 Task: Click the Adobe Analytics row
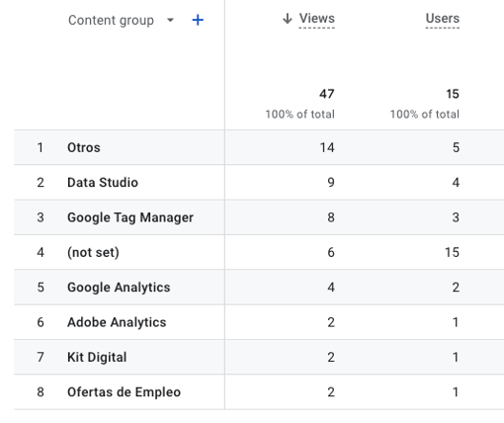point(259,322)
